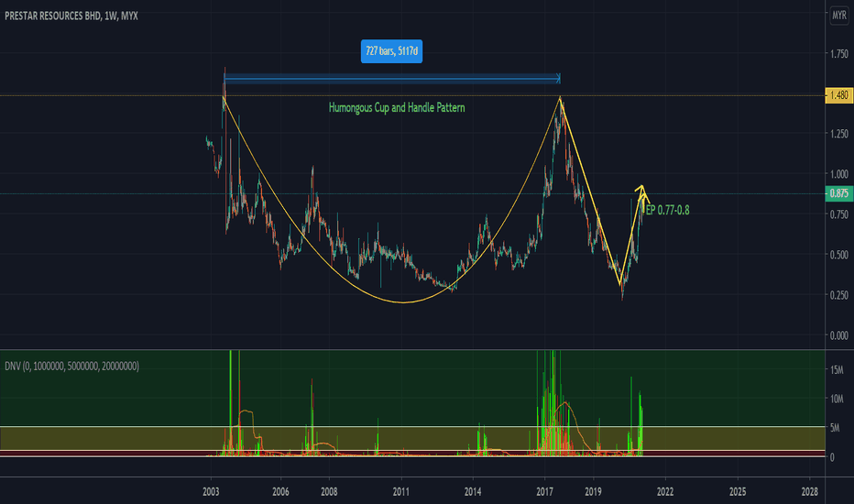Click the 2011 time axis label
Image resolution: width=854 pixels, height=504 pixels.
click(400, 491)
